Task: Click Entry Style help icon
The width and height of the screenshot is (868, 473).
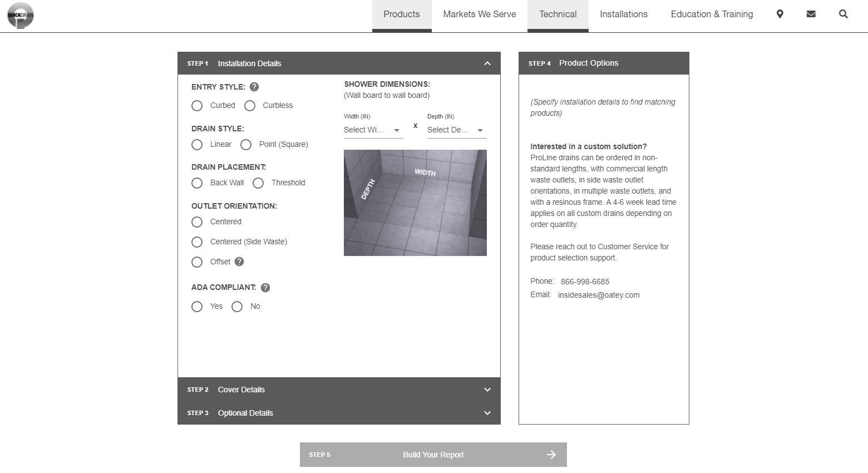Action: coord(254,87)
